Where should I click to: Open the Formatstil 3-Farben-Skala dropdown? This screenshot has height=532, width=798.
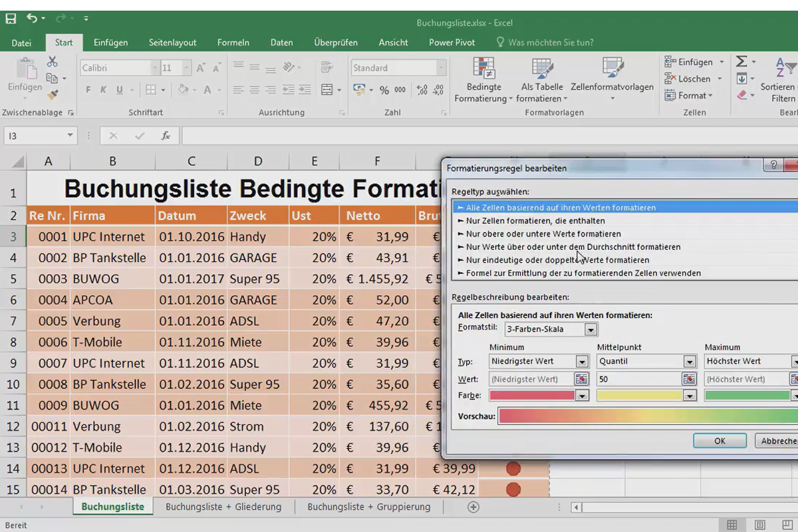(591, 329)
